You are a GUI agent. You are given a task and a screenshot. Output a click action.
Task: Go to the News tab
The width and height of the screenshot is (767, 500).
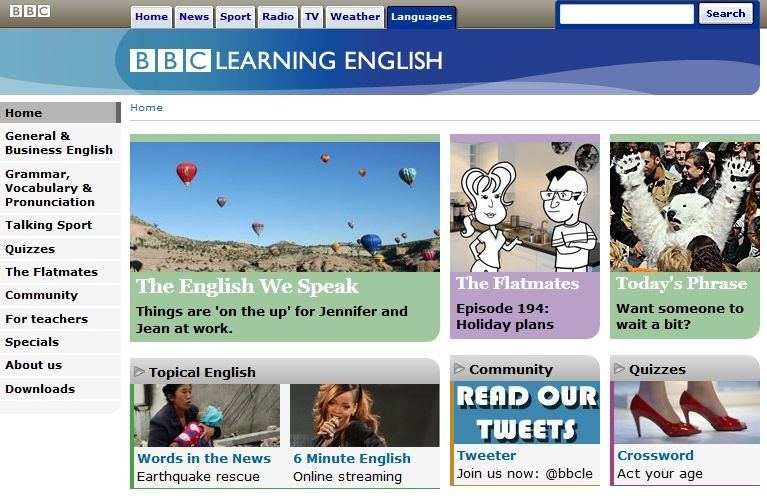(x=194, y=17)
